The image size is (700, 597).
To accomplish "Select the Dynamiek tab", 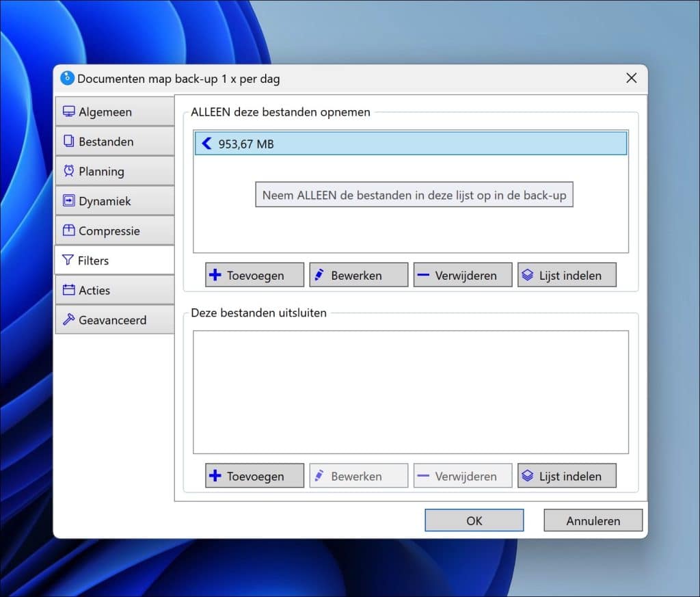I will point(115,201).
